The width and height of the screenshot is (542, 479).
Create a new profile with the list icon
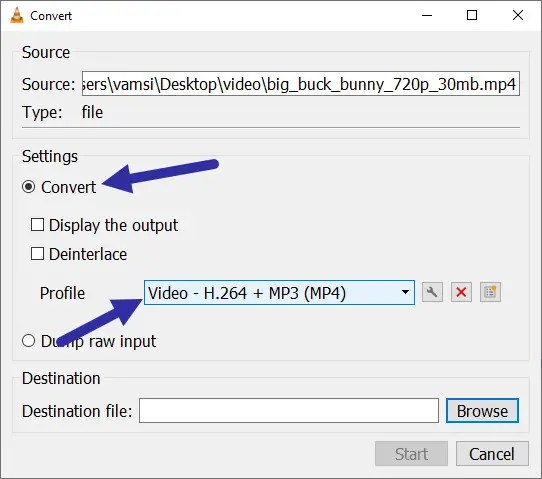(x=490, y=292)
